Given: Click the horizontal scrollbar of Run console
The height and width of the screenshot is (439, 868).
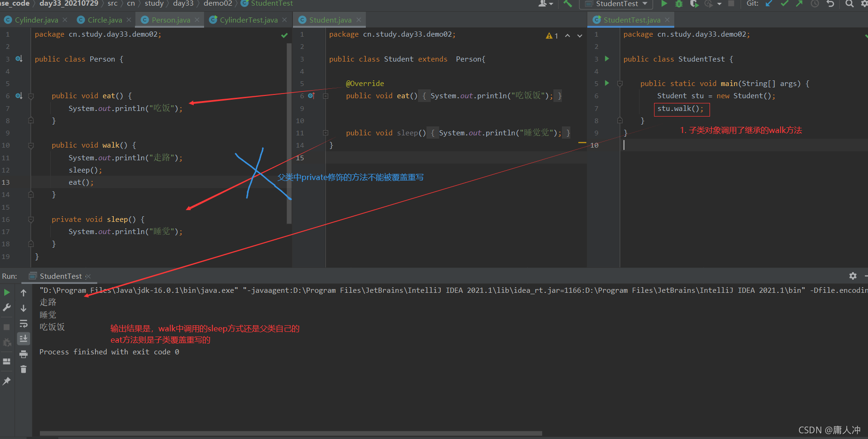Looking at the screenshot, I should pyautogui.click(x=291, y=433).
